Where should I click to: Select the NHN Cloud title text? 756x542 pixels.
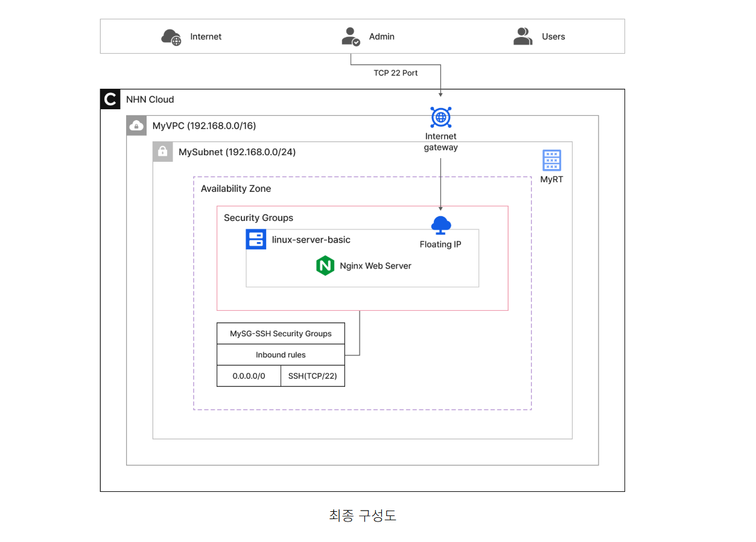150,100
